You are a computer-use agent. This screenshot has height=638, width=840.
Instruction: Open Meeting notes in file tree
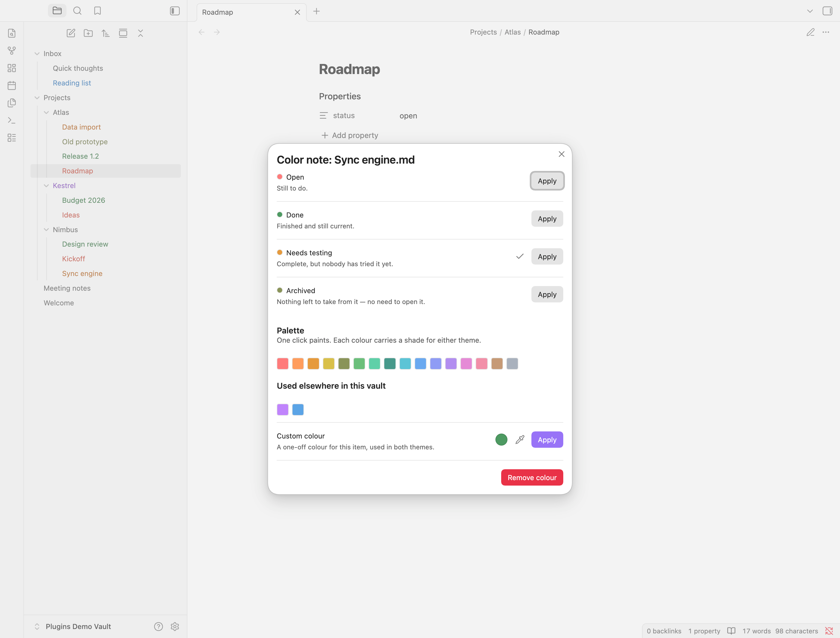coord(67,288)
